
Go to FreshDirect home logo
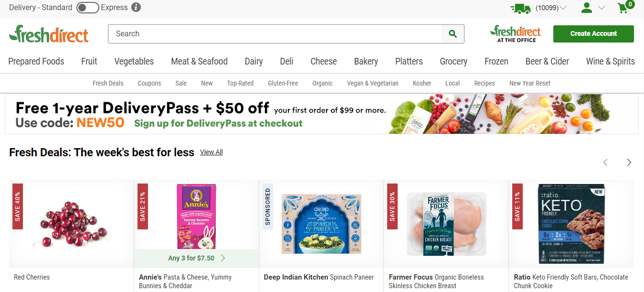[x=49, y=34]
